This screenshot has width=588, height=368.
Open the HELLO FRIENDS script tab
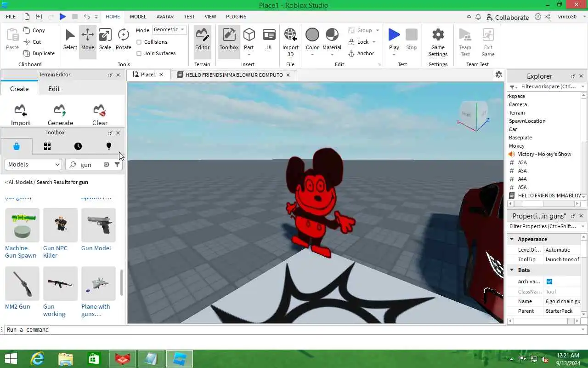(234, 75)
